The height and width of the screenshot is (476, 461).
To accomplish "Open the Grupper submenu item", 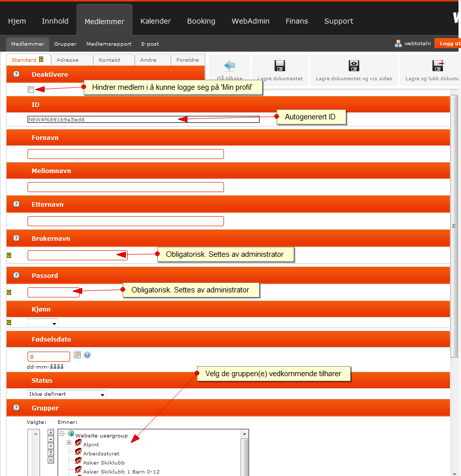I will pyautogui.click(x=65, y=44).
